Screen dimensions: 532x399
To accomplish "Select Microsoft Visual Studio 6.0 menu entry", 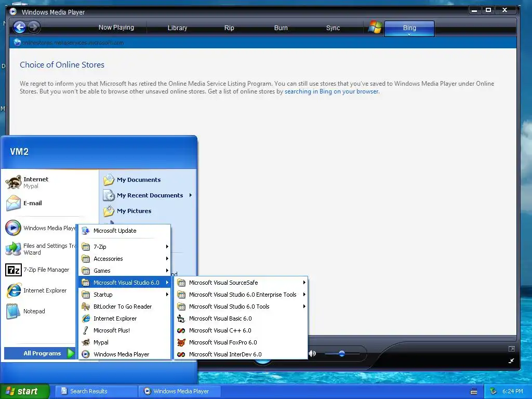I will (x=125, y=283).
